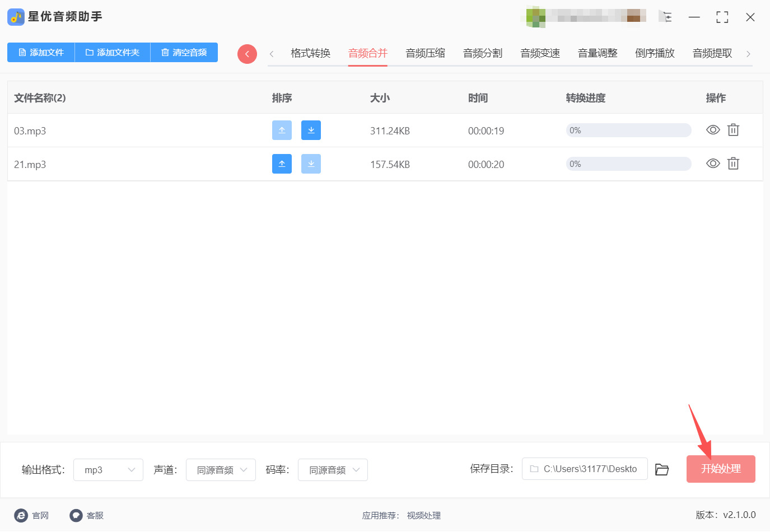Click the 官网 official website icon
This screenshot has width=770, height=532.
(x=21, y=515)
